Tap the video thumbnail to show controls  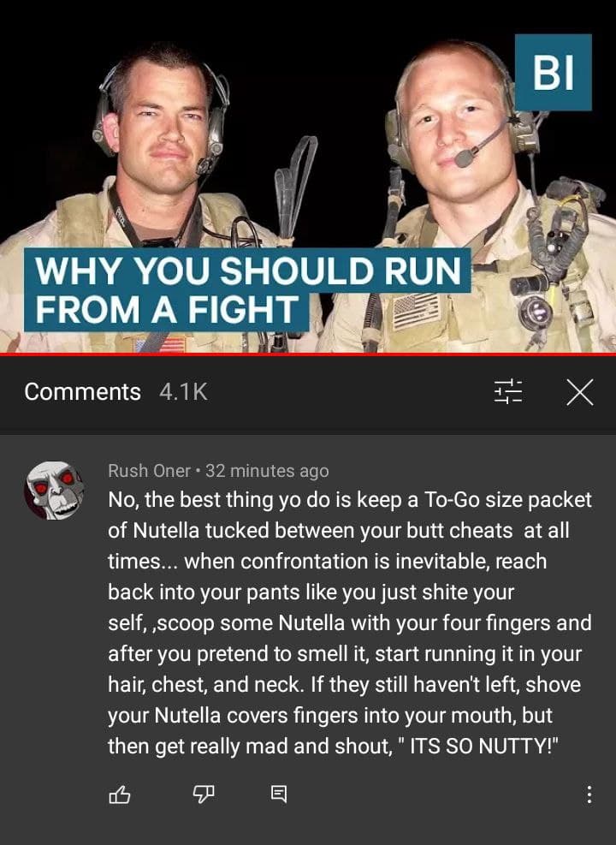pos(308,176)
